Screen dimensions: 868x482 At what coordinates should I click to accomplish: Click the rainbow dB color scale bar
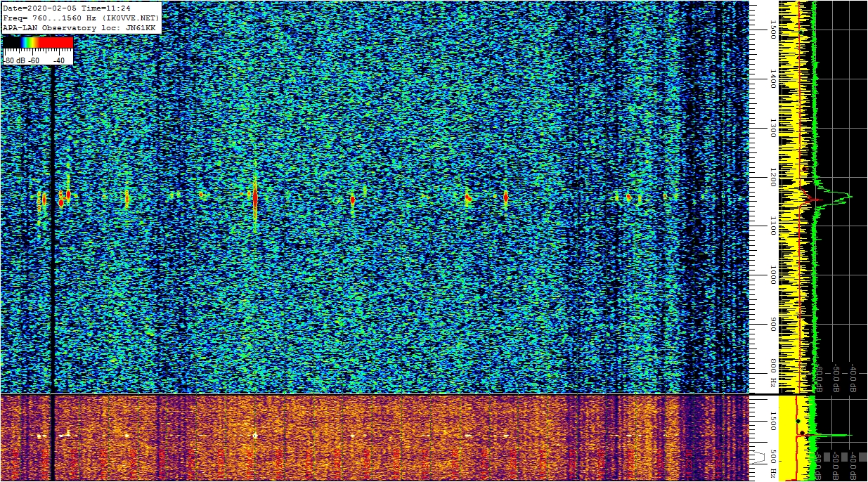tap(38, 42)
